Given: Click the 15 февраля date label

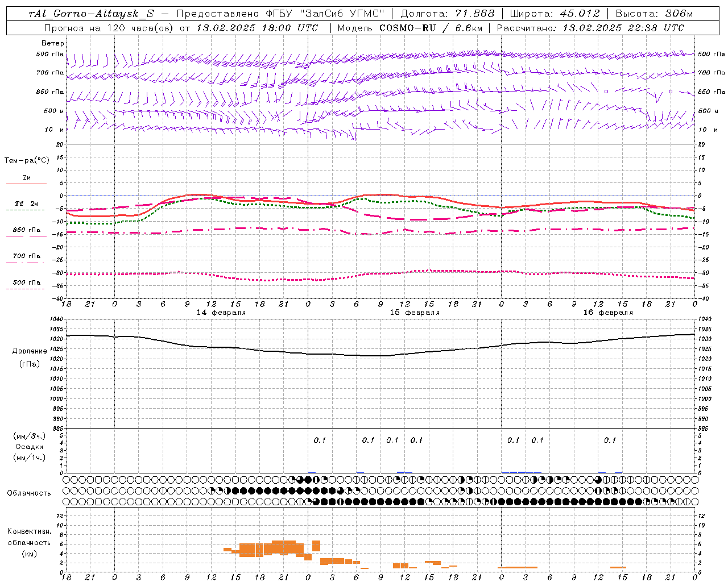Looking at the screenshot, I should [x=415, y=313].
